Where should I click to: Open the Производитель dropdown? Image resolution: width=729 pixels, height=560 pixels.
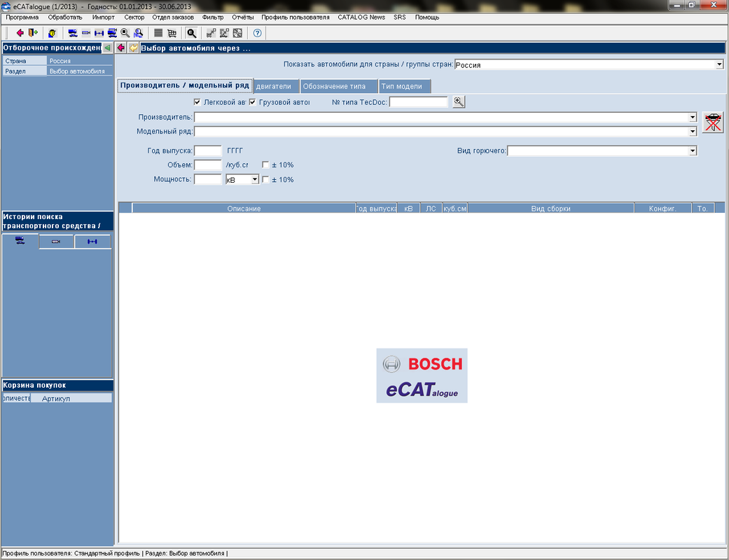pyautogui.click(x=693, y=117)
